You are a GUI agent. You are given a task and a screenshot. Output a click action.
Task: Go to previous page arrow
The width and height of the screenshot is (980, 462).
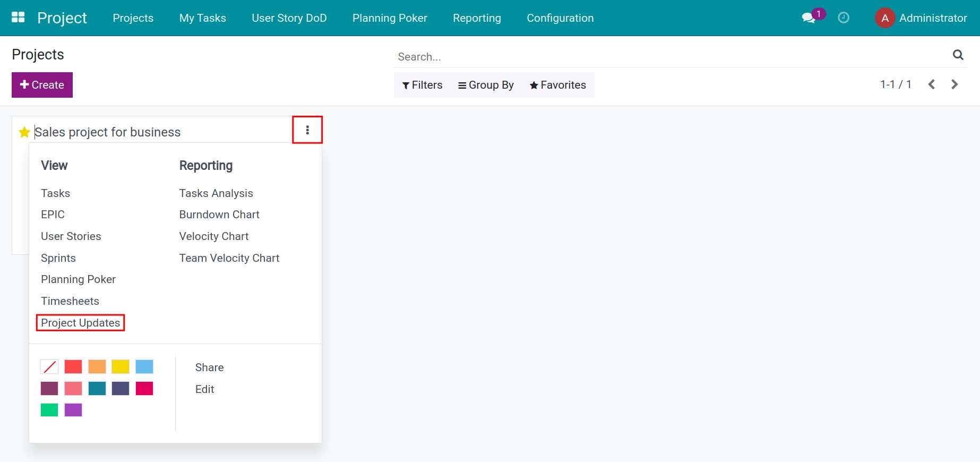[931, 84]
